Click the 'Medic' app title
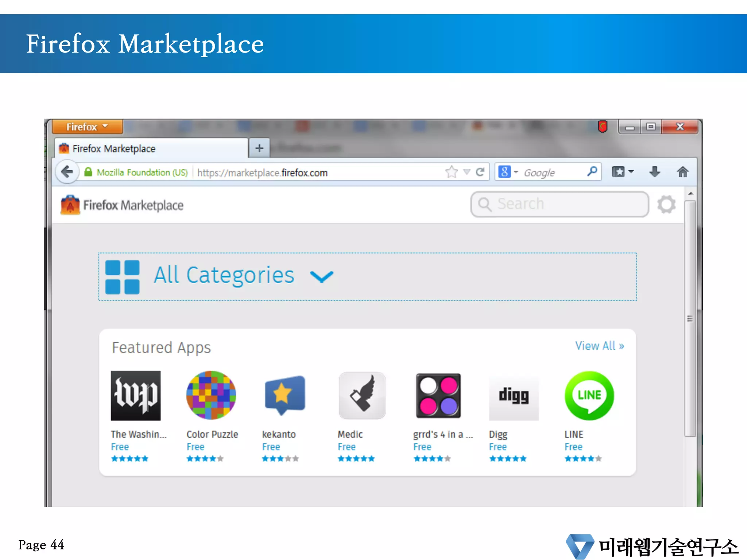747x560 pixels. point(350,434)
